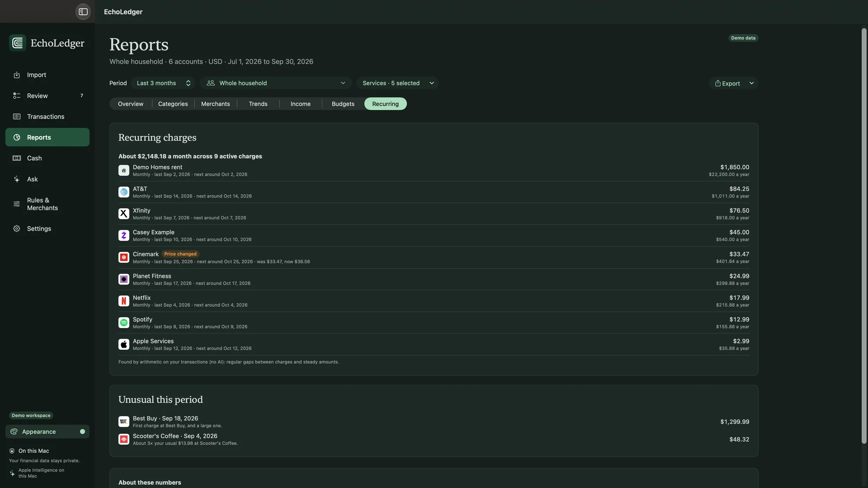Open the Services 5 selected filter
The height and width of the screenshot is (488, 868).
(398, 83)
